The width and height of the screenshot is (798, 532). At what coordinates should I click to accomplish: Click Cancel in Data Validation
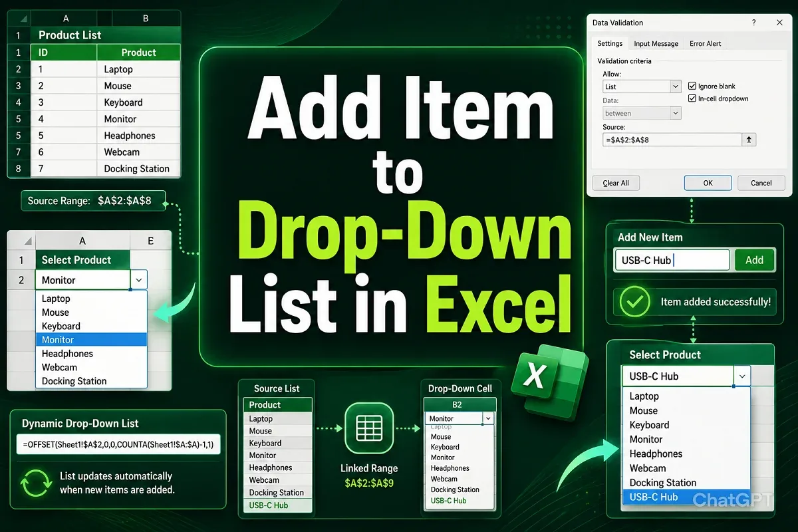[761, 183]
